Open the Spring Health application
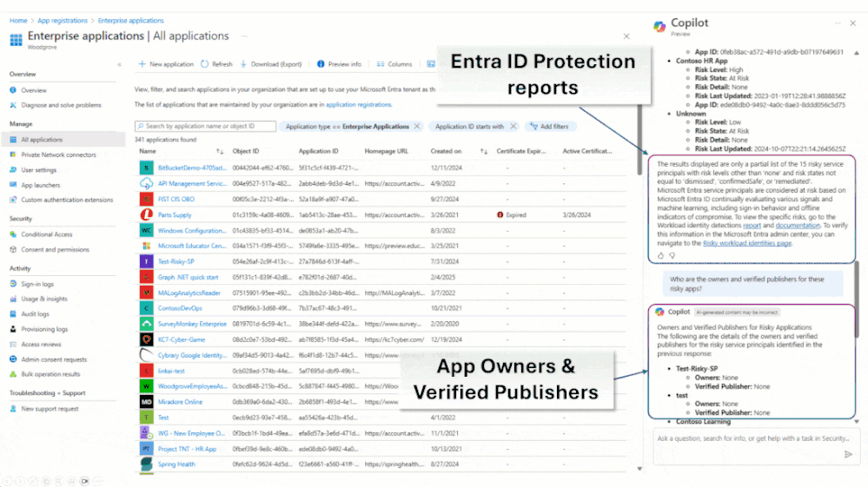Image resolution: width=868 pixels, height=487 pixels. 176,464
